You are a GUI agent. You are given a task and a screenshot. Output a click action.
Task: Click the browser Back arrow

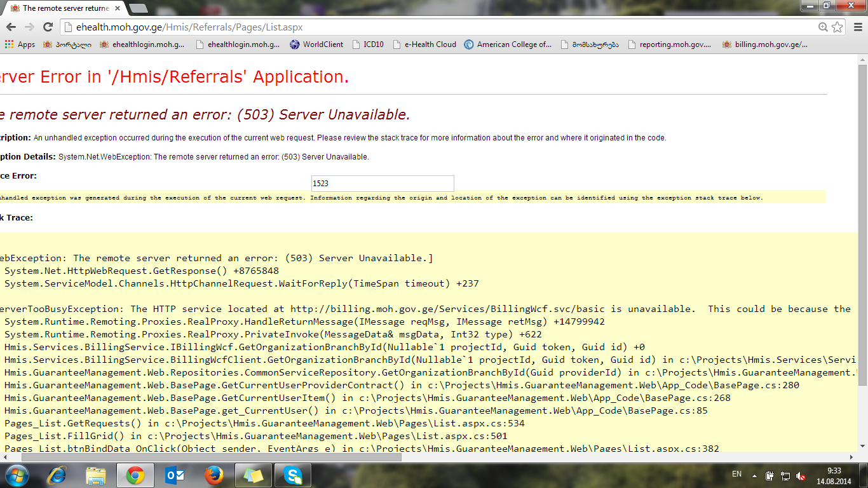coord(11,27)
